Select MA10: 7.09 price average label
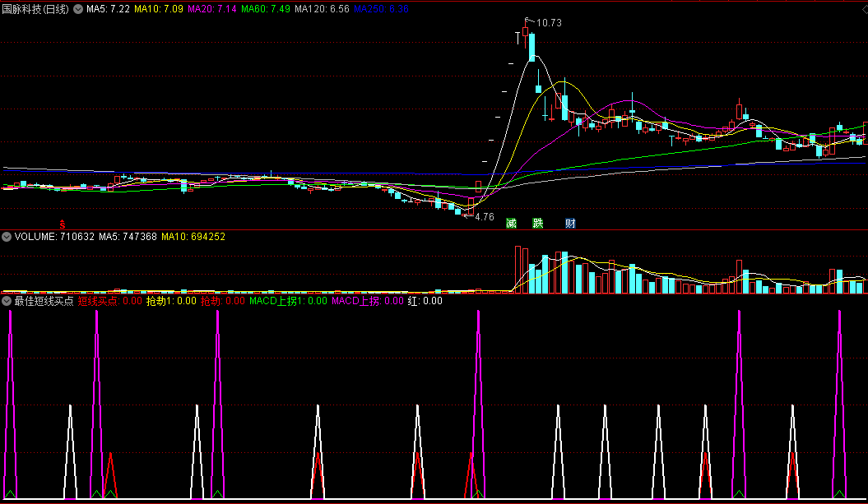 pos(159,9)
